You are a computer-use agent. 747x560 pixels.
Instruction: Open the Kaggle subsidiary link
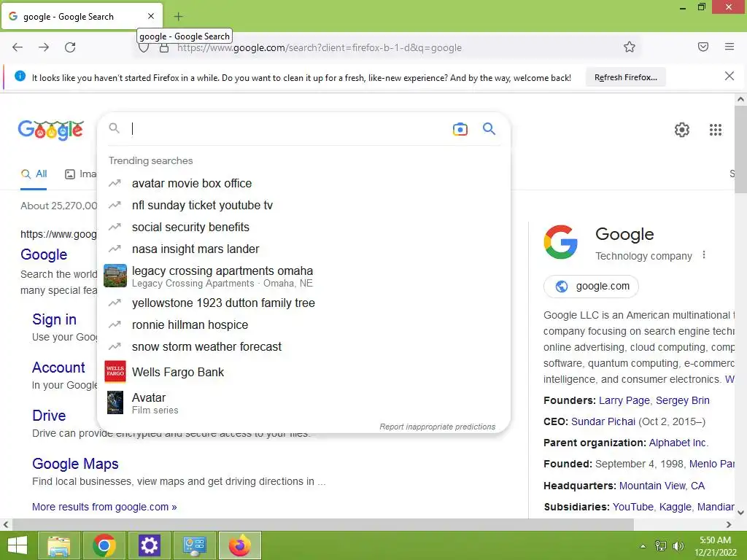[x=675, y=507]
